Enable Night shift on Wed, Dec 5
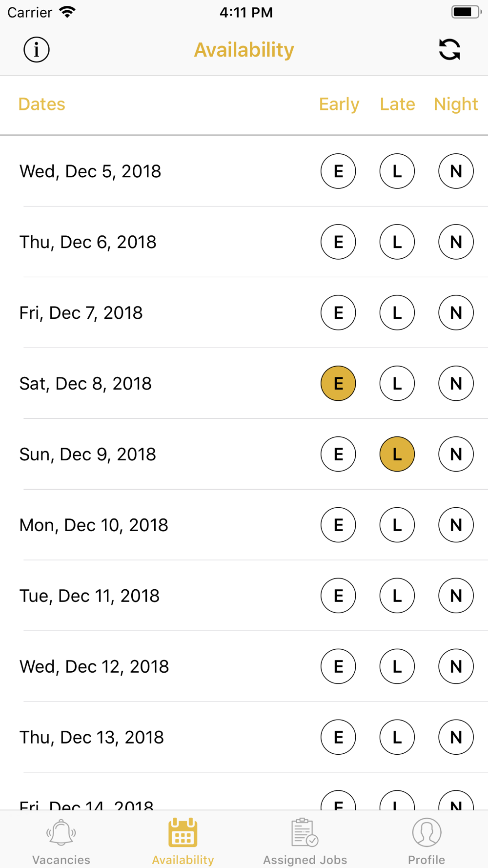488x868 pixels. 456,171
